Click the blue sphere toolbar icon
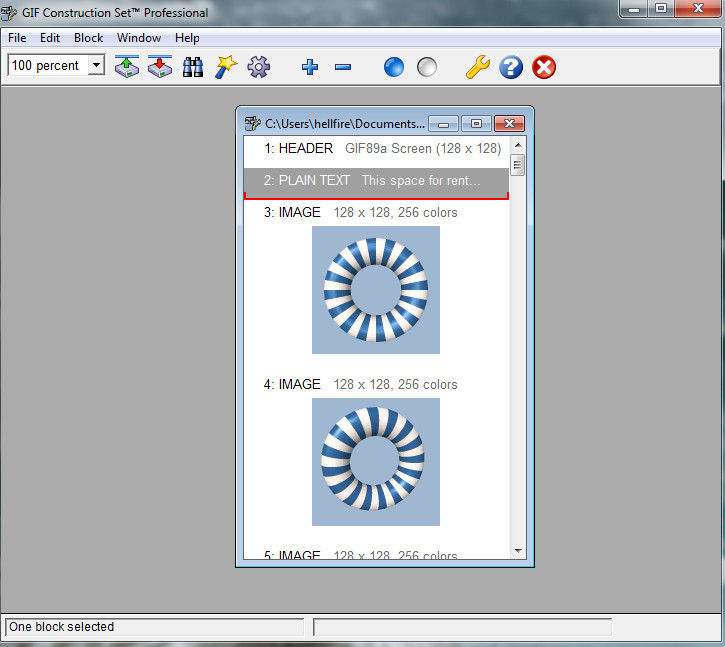Image resolution: width=725 pixels, height=647 pixels. pyautogui.click(x=394, y=67)
